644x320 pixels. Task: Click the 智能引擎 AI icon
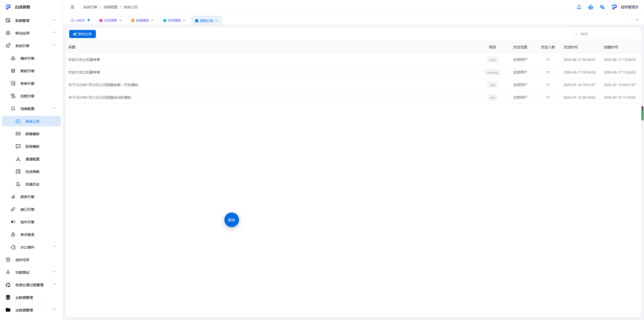click(x=13, y=71)
